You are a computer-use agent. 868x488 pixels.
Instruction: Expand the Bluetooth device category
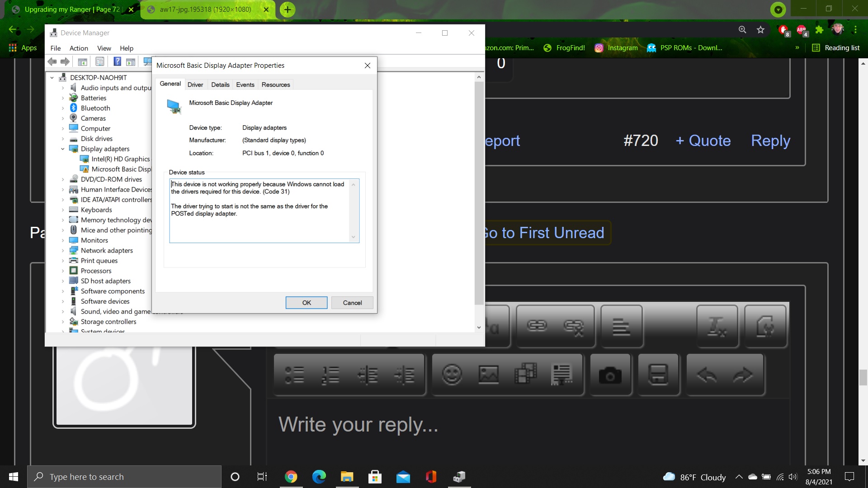tap(63, 108)
